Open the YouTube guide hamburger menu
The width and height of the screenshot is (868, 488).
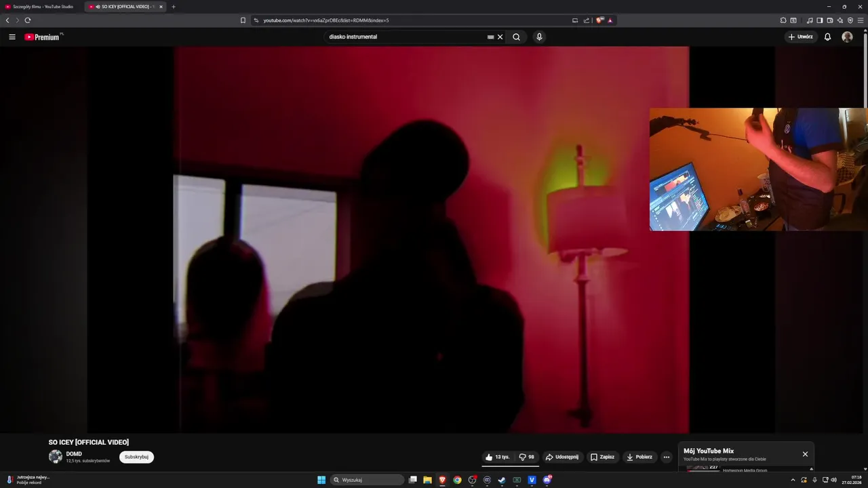(x=12, y=37)
